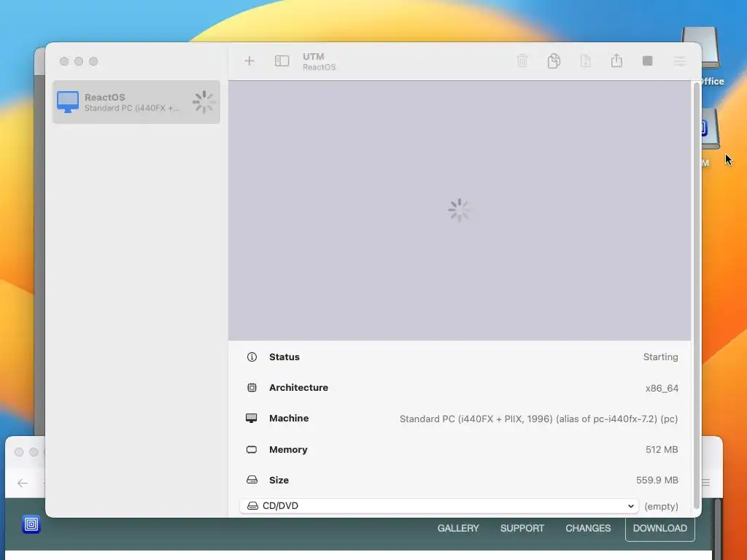Click the plus icon to add a new VM

[249, 61]
